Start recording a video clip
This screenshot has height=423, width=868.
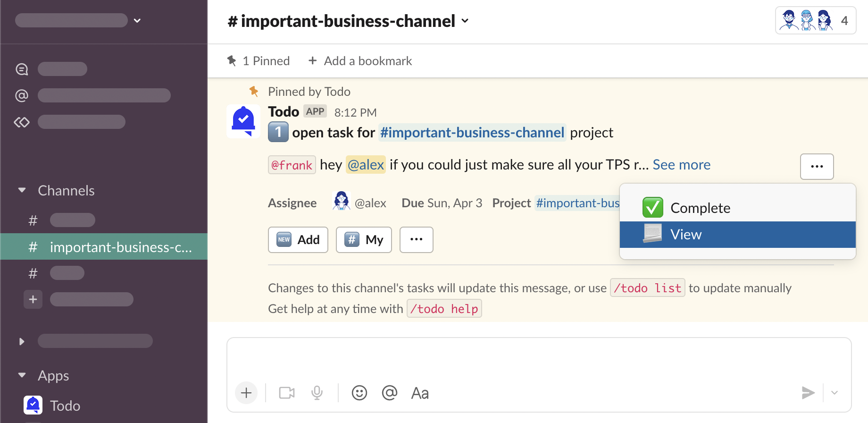[286, 393]
